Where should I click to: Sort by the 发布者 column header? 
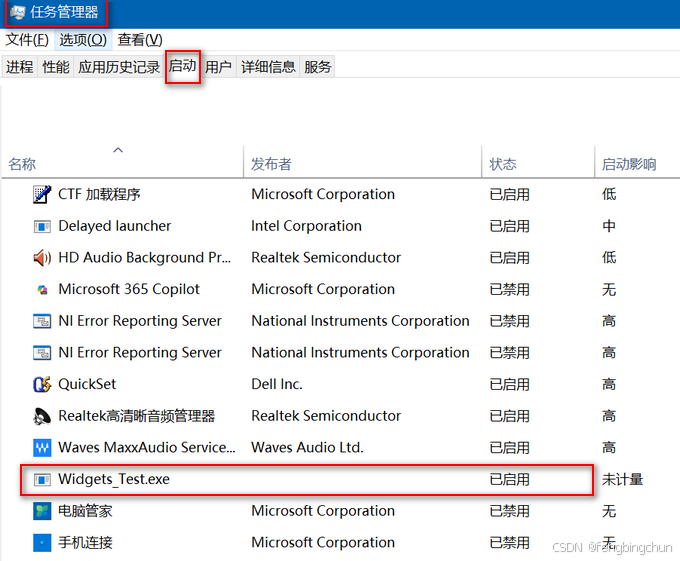(x=362, y=161)
